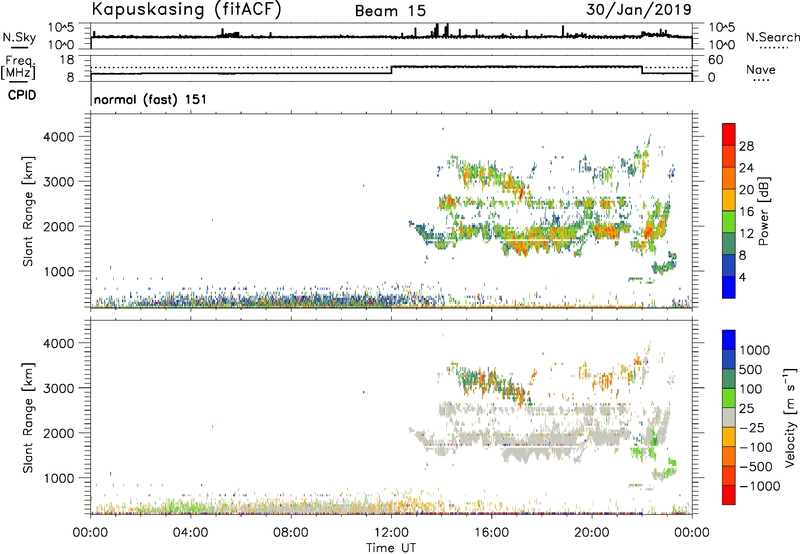Click the power colorbar tick label '24'
The image size is (800, 554).
point(746,168)
